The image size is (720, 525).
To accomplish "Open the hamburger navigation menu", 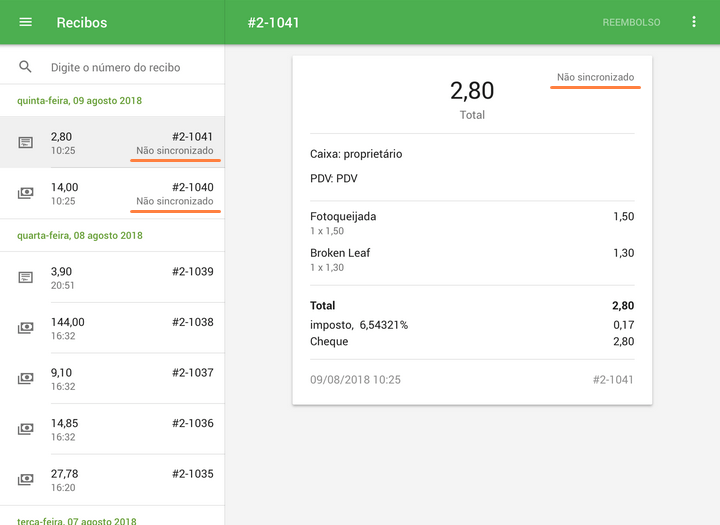I will click(26, 22).
